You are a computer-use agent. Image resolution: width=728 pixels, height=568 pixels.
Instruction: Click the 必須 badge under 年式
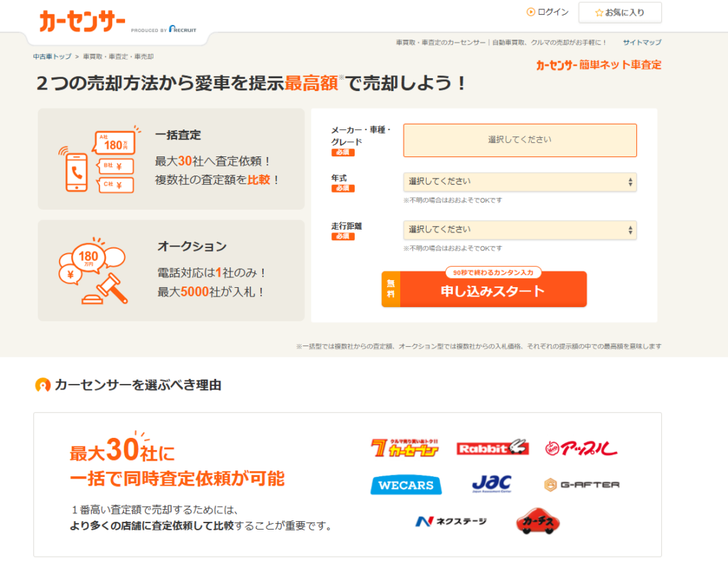click(343, 188)
